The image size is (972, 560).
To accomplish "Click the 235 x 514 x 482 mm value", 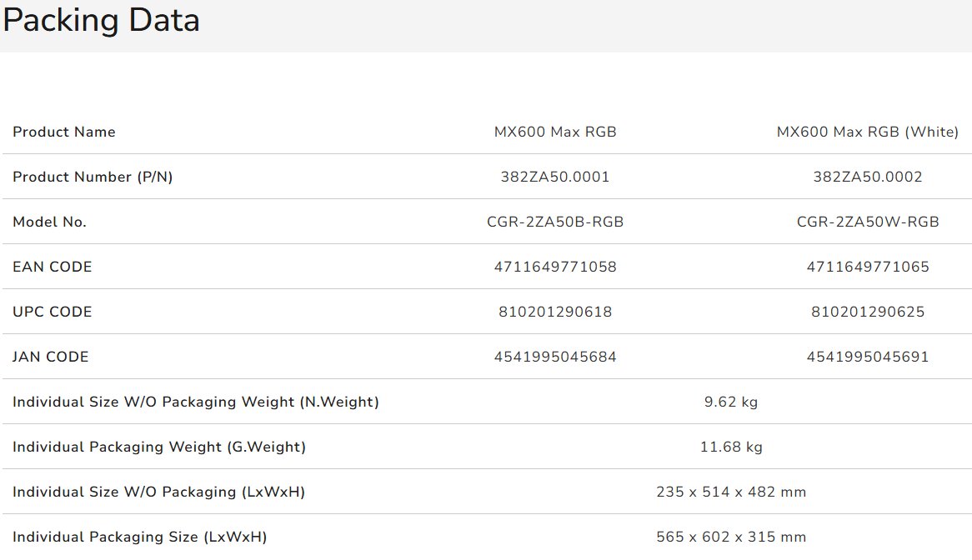I will 731,492.
